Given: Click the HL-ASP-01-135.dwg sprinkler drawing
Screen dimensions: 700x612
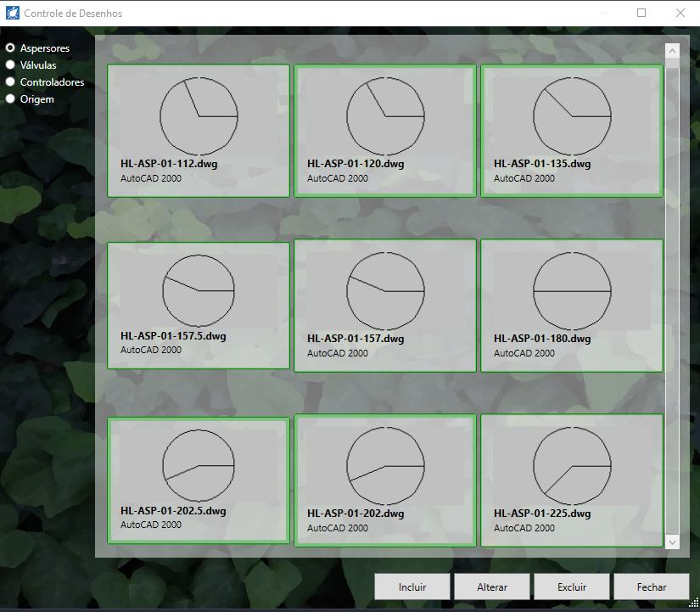Looking at the screenshot, I should pos(572,130).
